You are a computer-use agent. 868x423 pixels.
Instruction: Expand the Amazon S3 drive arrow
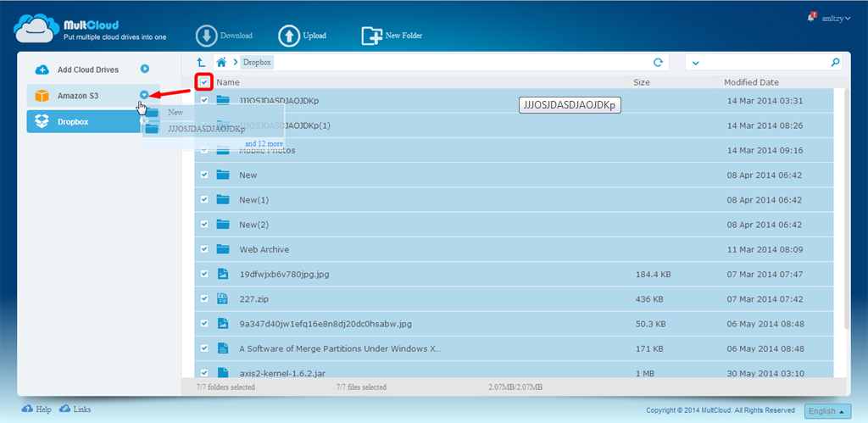(x=144, y=96)
